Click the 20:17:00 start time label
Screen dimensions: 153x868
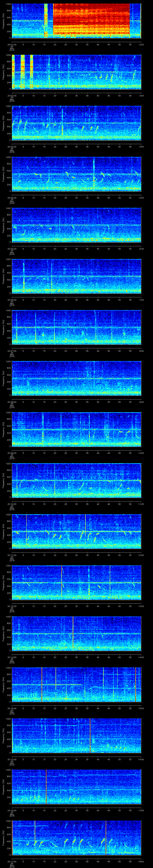click(12, 862)
